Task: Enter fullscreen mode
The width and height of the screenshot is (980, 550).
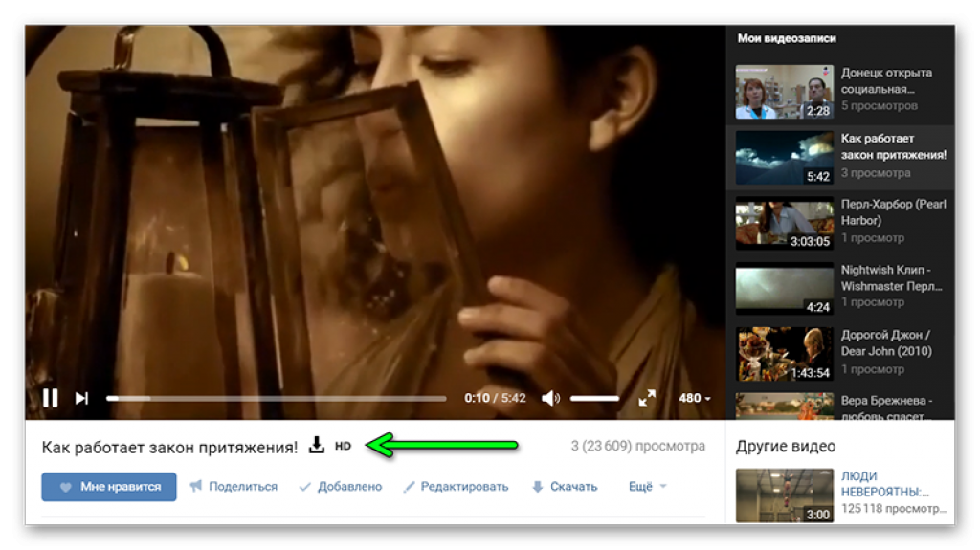Action: (647, 398)
